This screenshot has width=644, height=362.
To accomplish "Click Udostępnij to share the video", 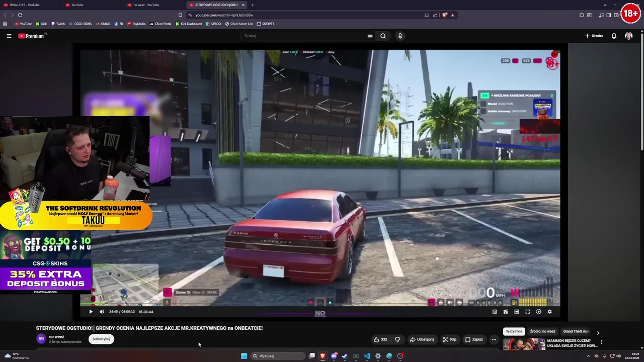I will tap(422, 339).
